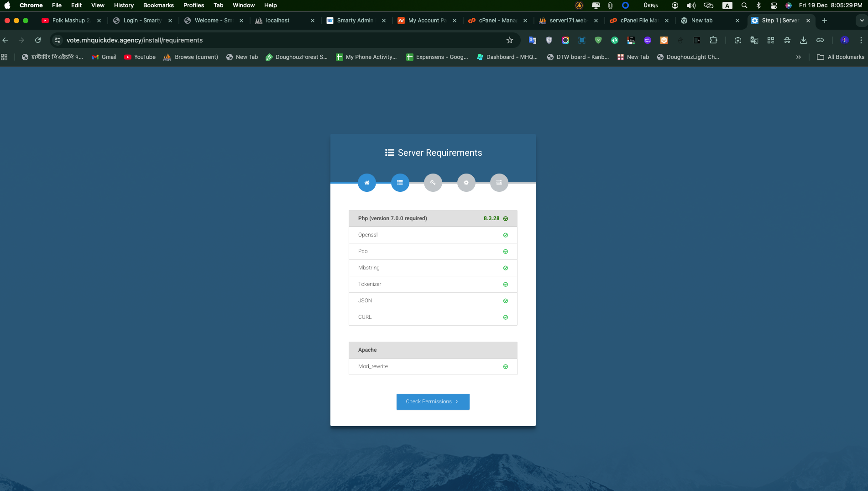The height and width of the screenshot is (491, 868).
Task: Click the Check Permissions button
Action: (x=433, y=401)
